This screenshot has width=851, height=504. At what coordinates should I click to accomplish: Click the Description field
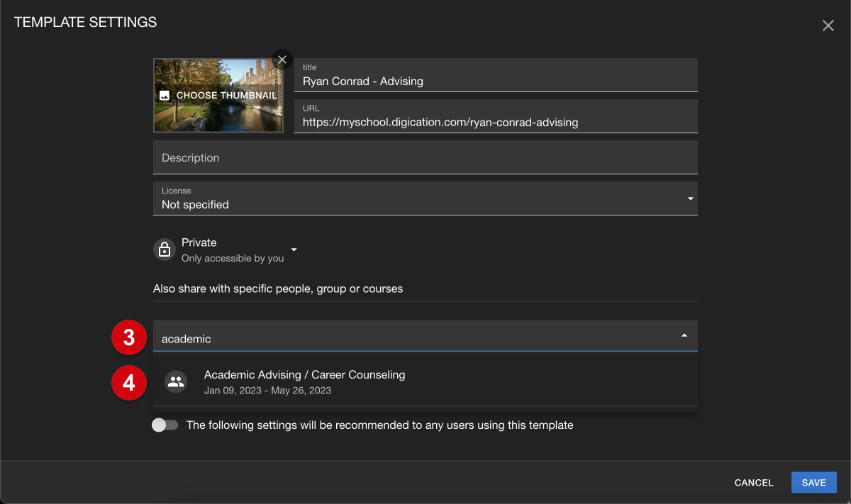coord(425,157)
